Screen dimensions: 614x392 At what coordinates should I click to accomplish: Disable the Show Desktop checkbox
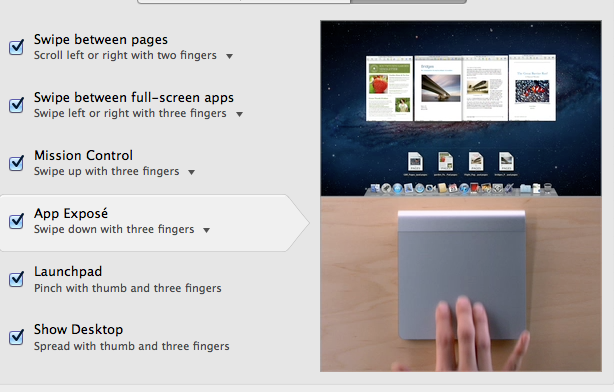(x=16, y=337)
